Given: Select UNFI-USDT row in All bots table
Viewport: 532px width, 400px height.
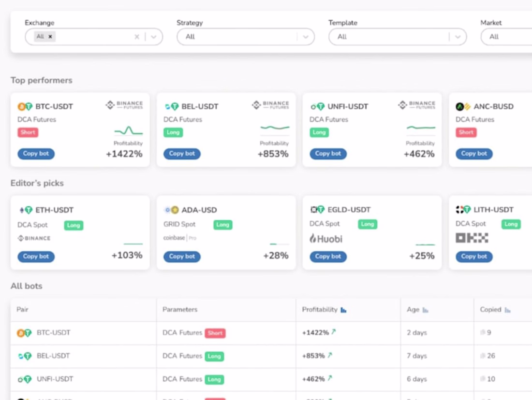Looking at the screenshot, I should pyautogui.click(x=271, y=379).
